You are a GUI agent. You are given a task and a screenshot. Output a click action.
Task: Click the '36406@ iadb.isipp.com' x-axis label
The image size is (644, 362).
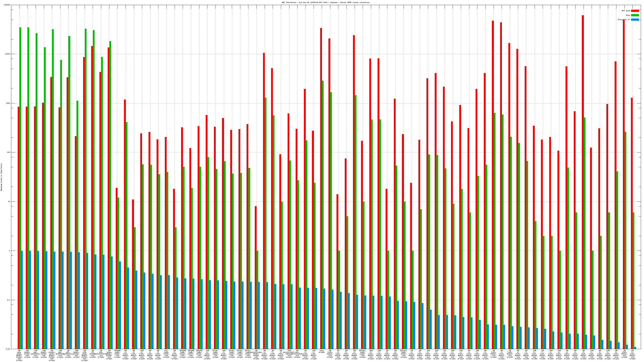pyautogui.click(x=117, y=354)
